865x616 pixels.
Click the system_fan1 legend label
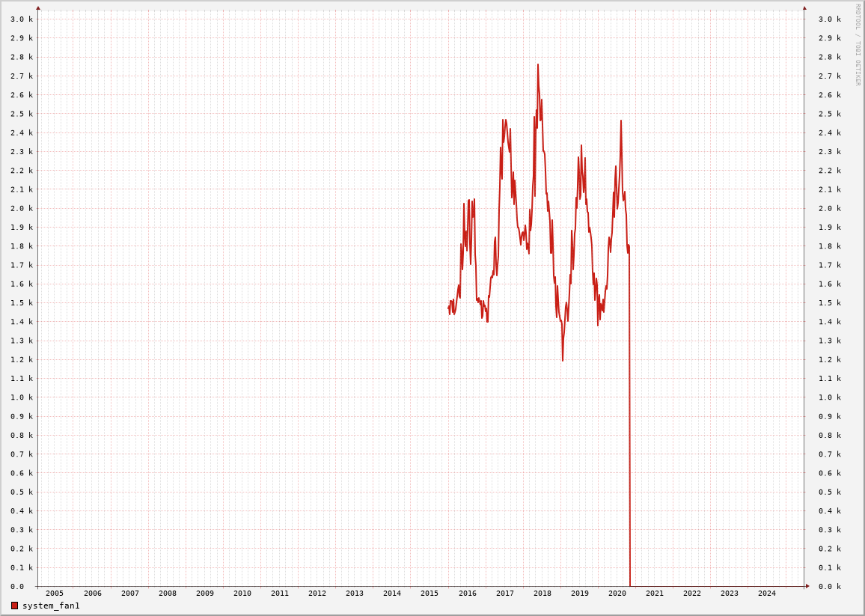[x=51, y=606]
